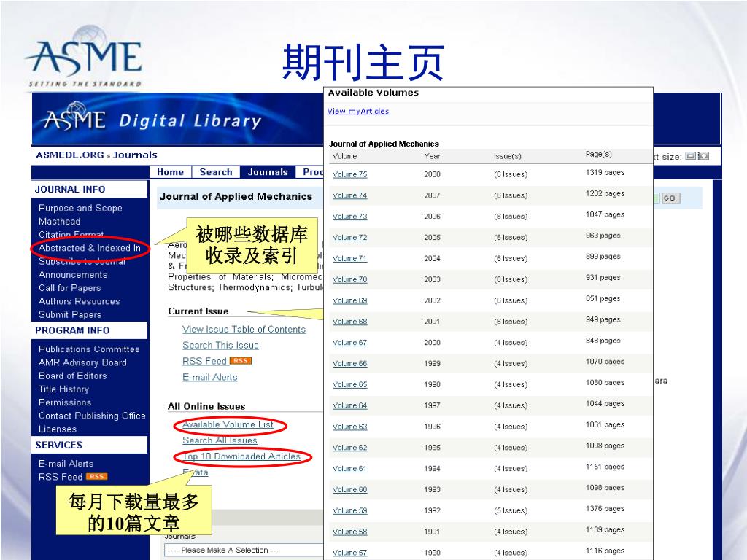
Task: Open Publications Committee
Action: tap(89, 349)
